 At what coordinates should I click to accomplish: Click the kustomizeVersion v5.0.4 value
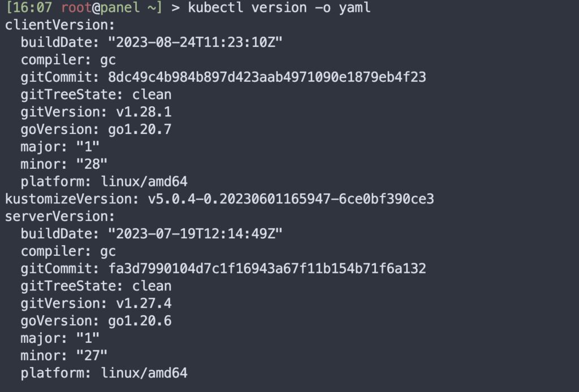[x=291, y=199]
